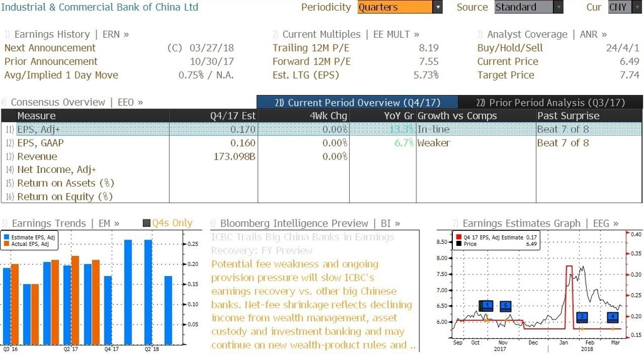
Task: Open the Source dropdown arrow
Action: [x=558, y=7]
